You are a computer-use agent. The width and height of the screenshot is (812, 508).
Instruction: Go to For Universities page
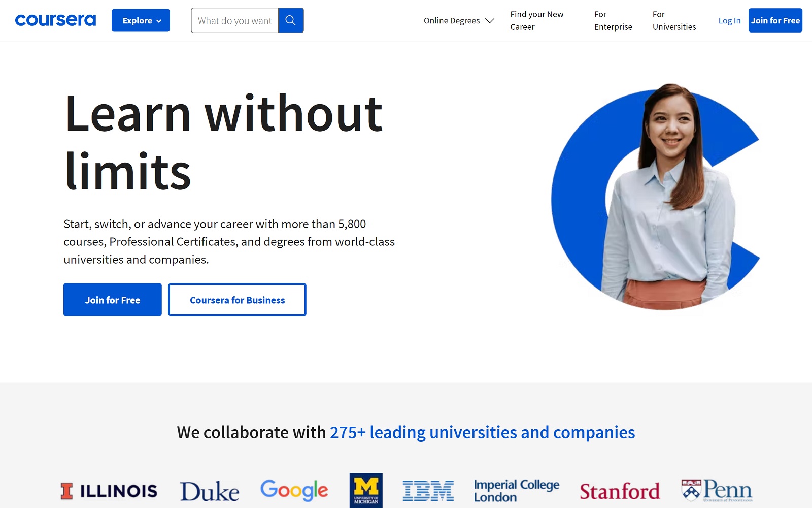[x=674, y=20]
